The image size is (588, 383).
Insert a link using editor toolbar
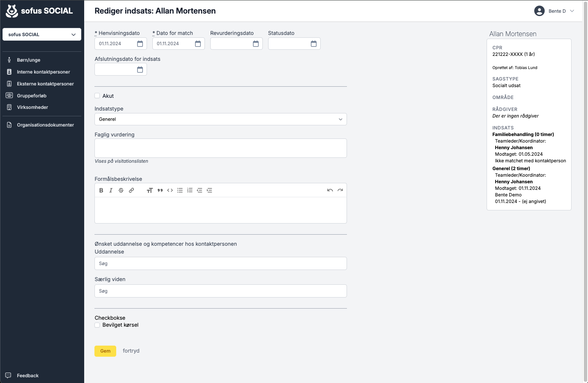(x=131, y=190)
